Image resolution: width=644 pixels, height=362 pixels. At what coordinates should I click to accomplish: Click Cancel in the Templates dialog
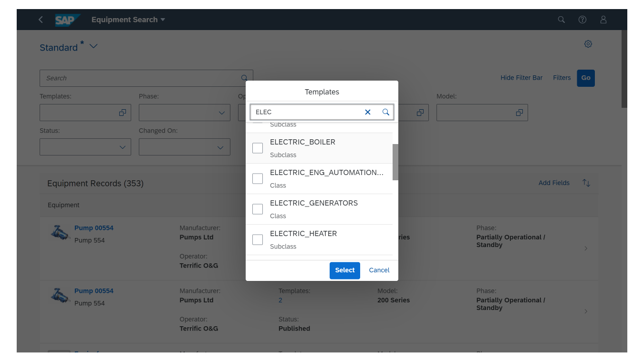[x=379, y=270]
